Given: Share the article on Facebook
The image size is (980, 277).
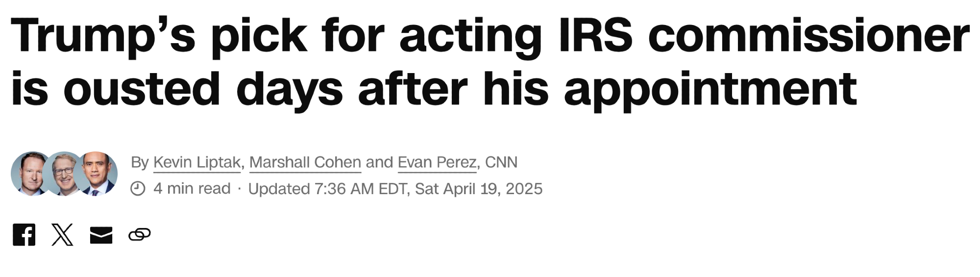Looking at the screenshot, I should click(24, 235).
